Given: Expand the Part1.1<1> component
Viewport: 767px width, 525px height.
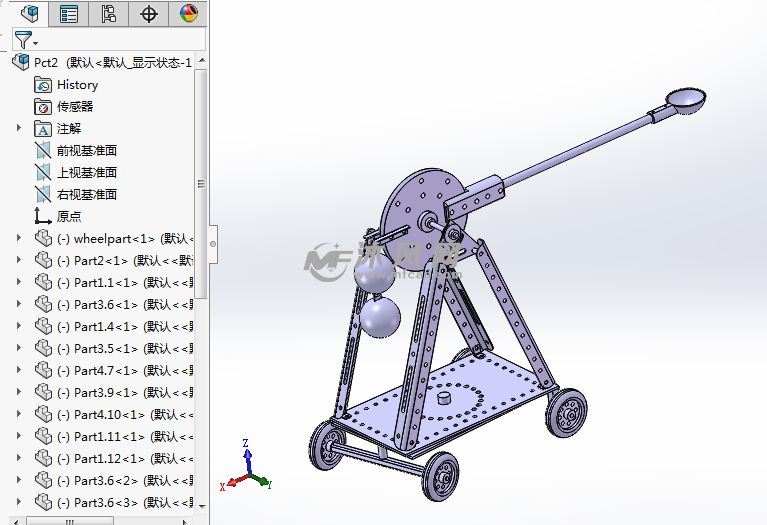Looking at the screenshot, I should tap(19, 282).
